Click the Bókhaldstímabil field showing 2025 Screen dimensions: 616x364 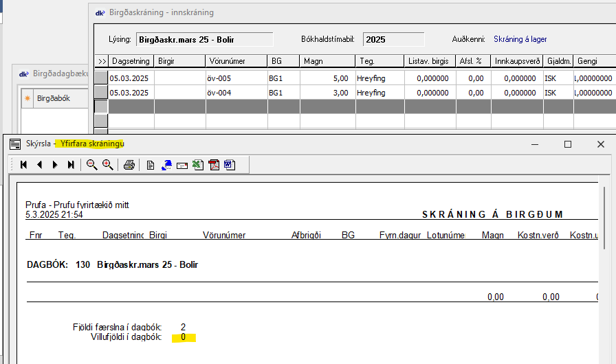click(x=393, y=39)
